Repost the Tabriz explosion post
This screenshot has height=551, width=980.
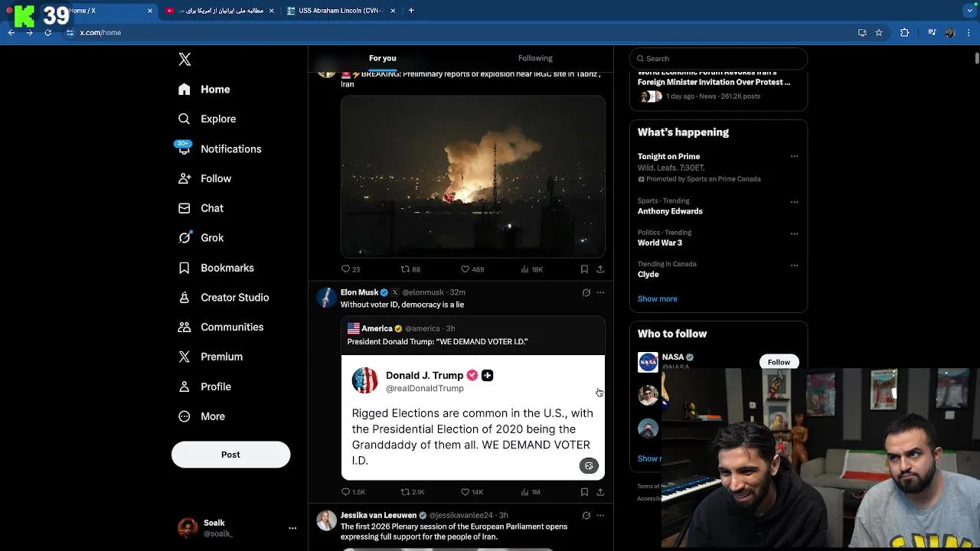[410, 269]
